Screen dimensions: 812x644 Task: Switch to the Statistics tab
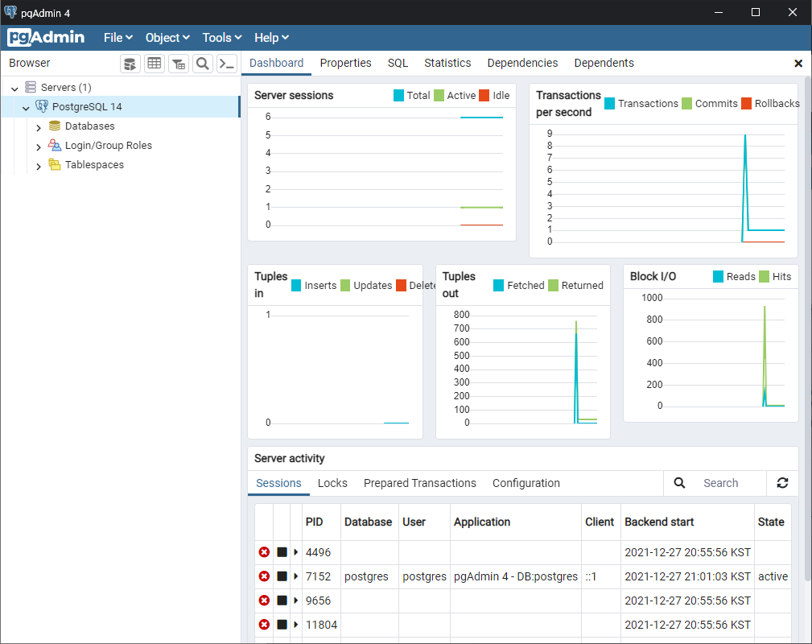tap(447, 63)
